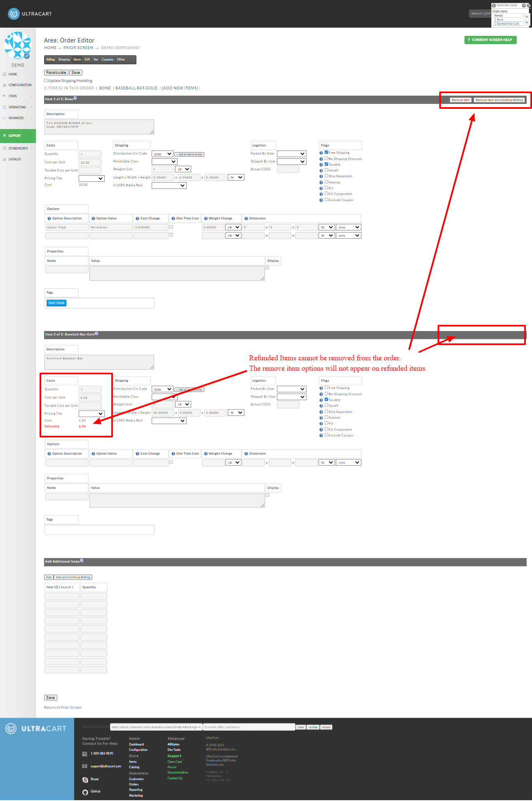Click help icon for One Time Cost in Baseball Bat options

(173, 453)
